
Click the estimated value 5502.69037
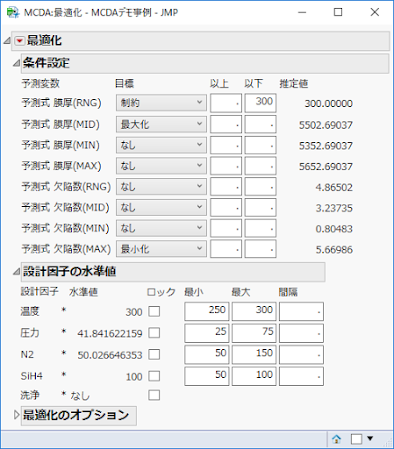[x=326, y=125]
